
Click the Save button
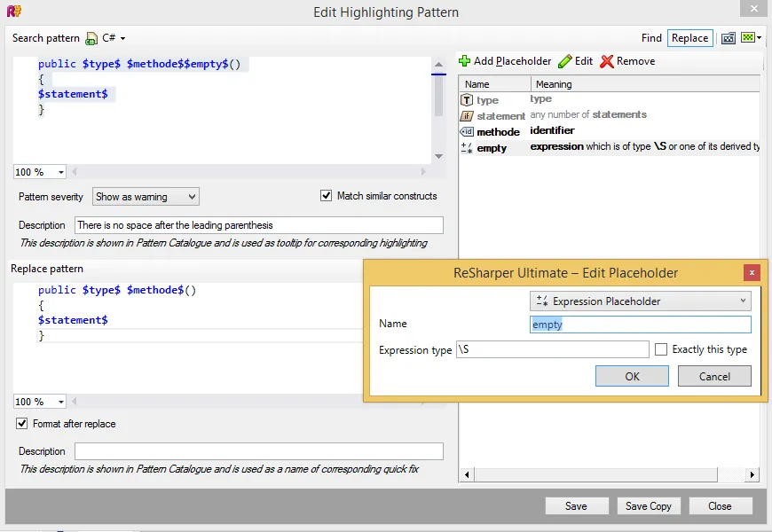point(577,506)
